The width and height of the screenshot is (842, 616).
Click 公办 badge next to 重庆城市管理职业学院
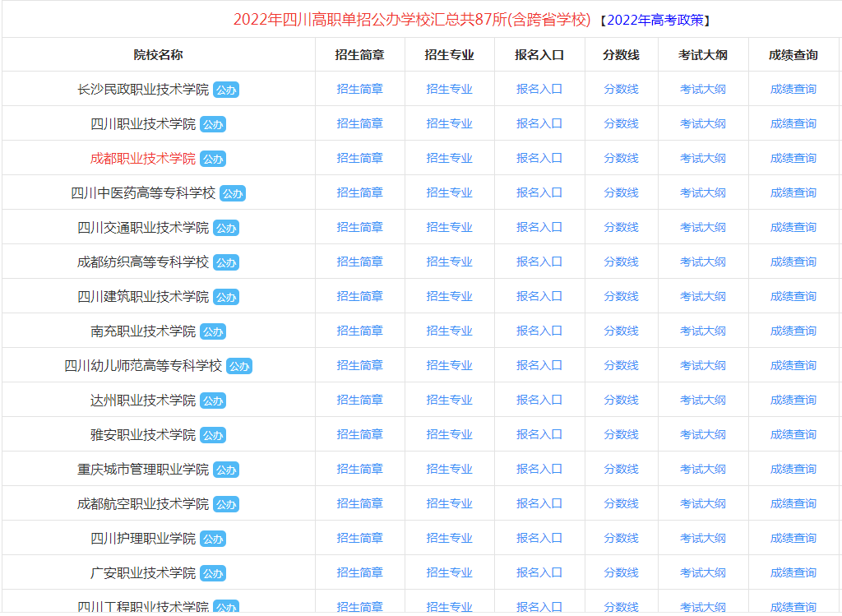click(x=226, y=470)
